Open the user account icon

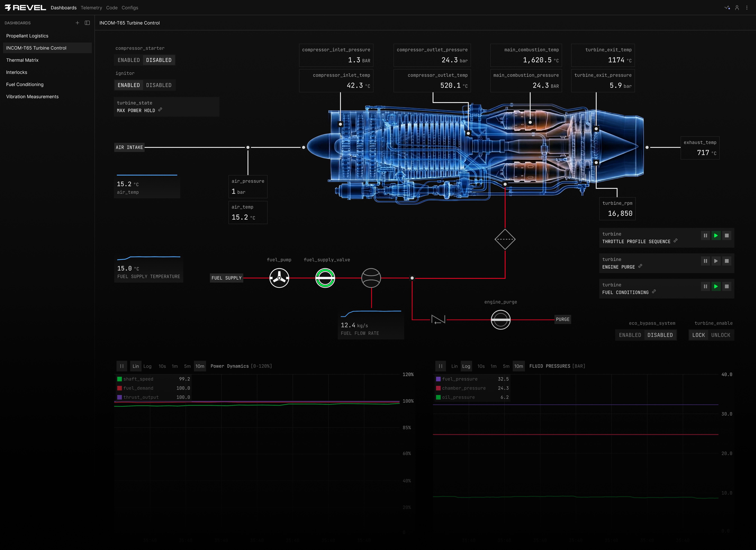pyautogui.click(x=737, y=8)
